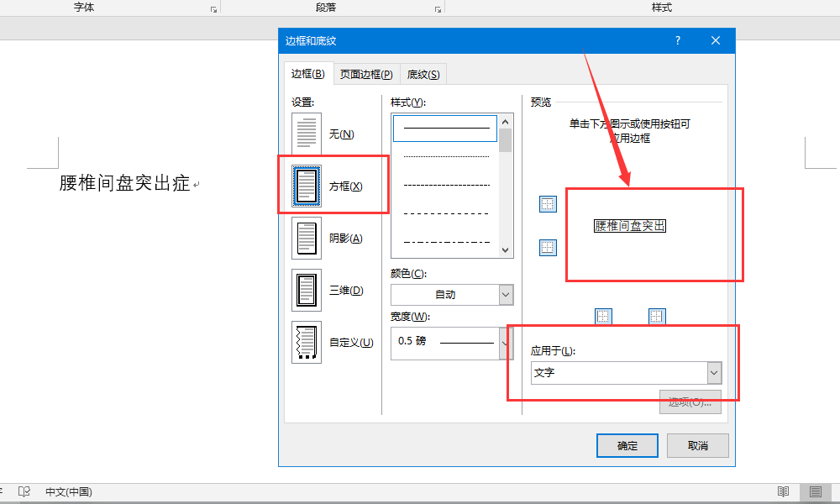Click the 自定义(U) setting label

point(351,343)
